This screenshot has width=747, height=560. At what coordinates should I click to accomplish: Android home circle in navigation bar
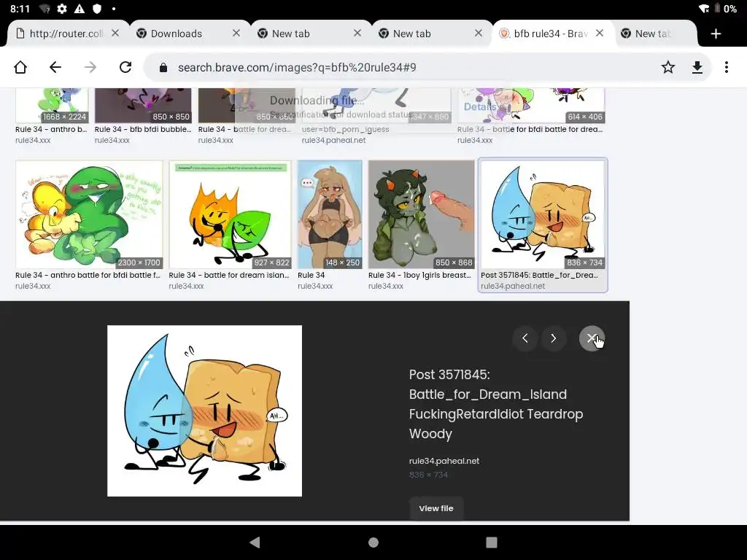tap(373, 542)
